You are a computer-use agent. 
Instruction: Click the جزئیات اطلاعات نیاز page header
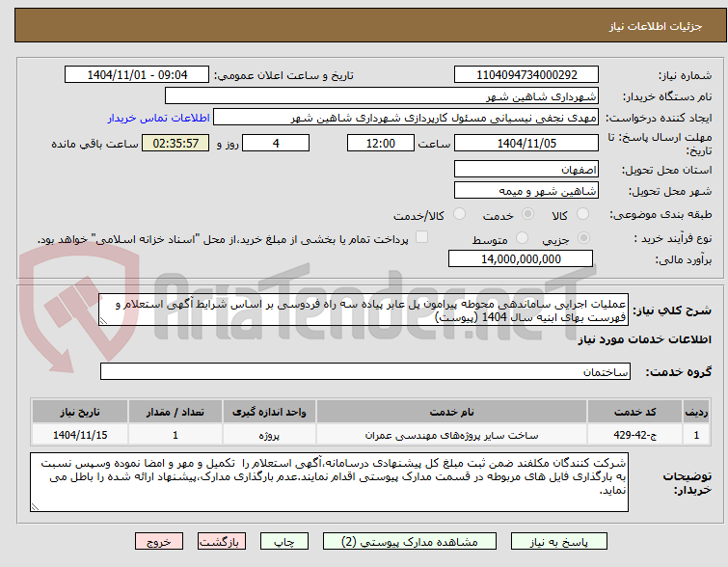click(x=656, y=26)
